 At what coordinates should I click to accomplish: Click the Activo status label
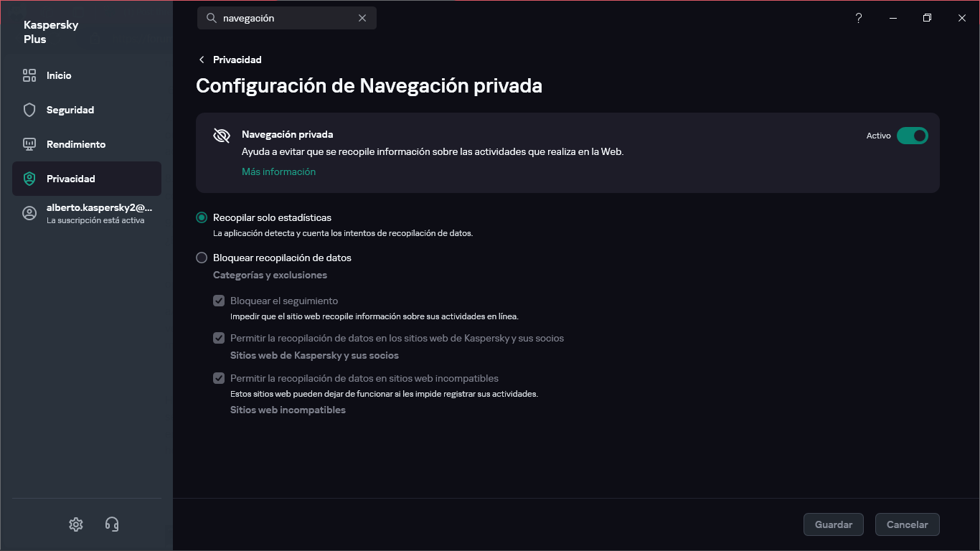point(878,136)
